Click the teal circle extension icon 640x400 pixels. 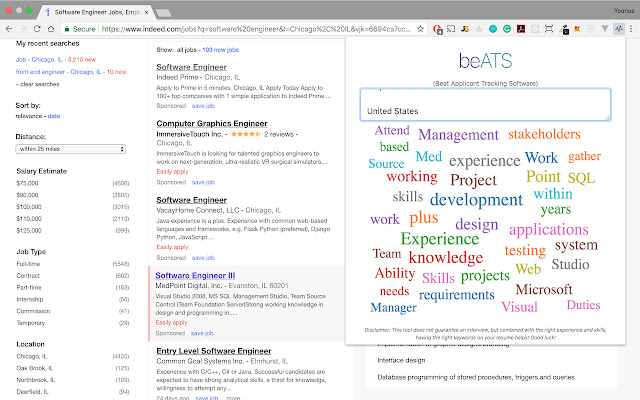pyautogui.click(x=493, y=29)
